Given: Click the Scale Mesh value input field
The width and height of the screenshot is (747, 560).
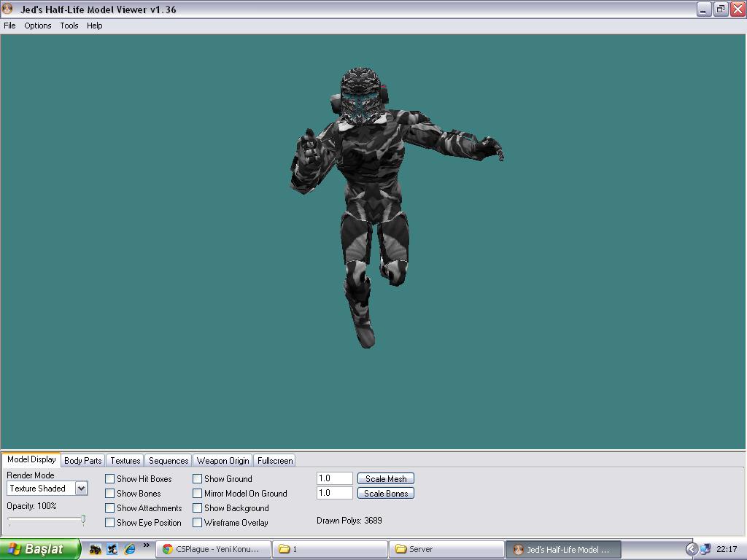Looking at the screenshot, I should (x=335, y=479).
